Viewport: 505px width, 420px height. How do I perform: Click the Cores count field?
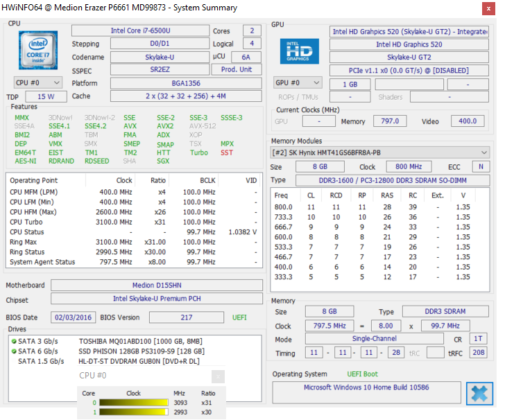(x=252, y=30)
